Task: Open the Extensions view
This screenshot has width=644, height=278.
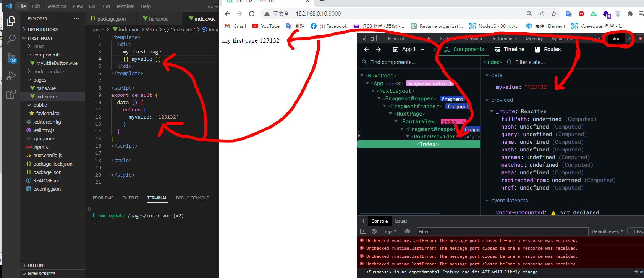Action: (x=11, y=94)
